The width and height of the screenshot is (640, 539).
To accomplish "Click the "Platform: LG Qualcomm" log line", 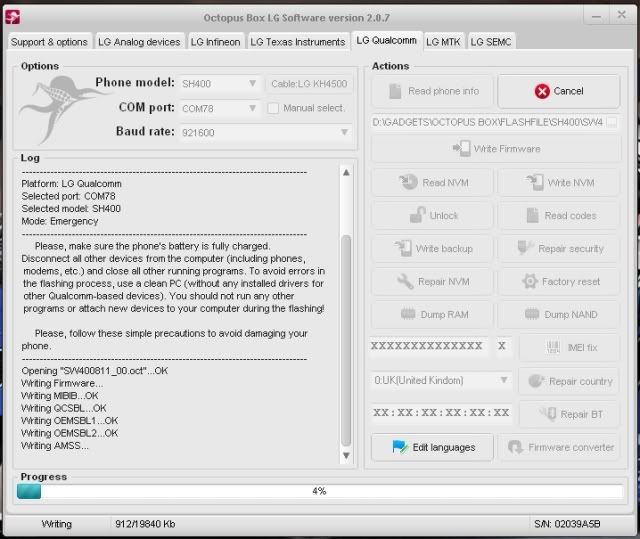I will pyautogui.click(x=71, y=184).
